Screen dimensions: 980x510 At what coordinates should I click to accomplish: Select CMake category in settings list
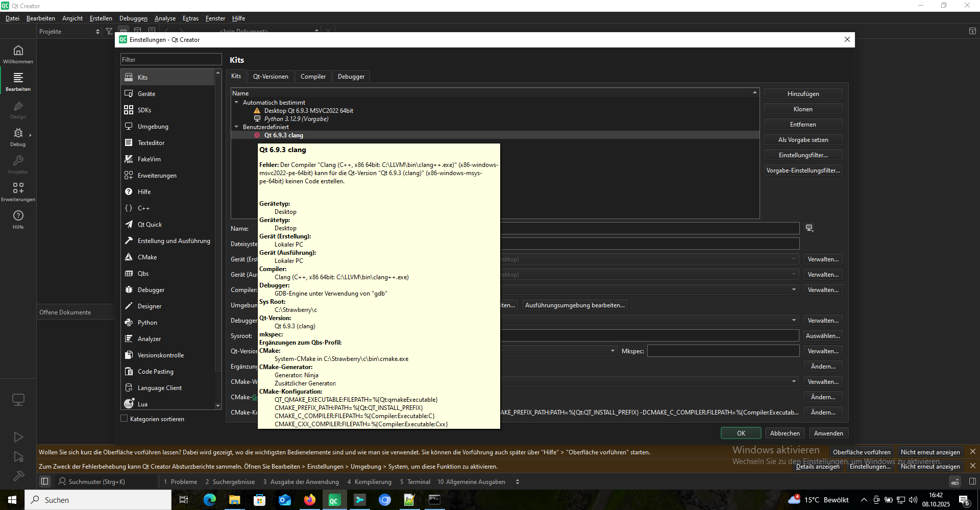pos(147,257)
